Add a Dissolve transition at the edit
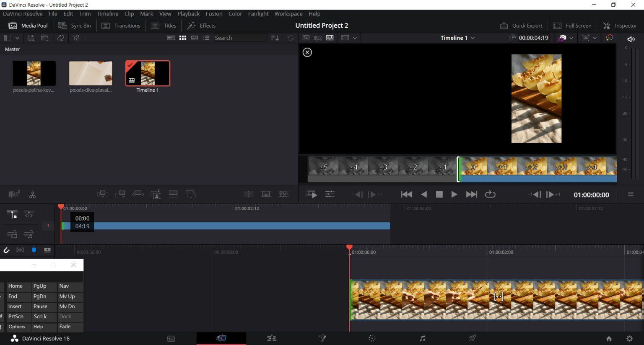Image resolution: width=644 pixels, height=345 pixels. pyautogui.click(x=266, y=194)
